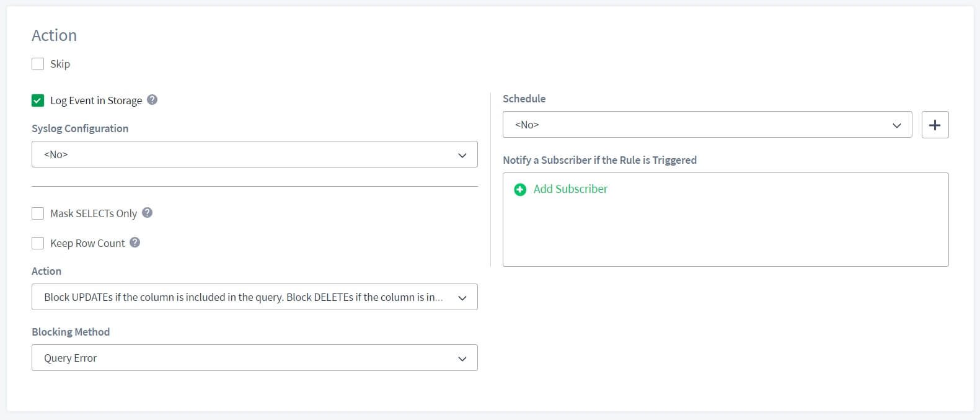The image size is (980, 420).
Task: Click the chevron arrow in Syslog Configuration field
Action: 462,155
